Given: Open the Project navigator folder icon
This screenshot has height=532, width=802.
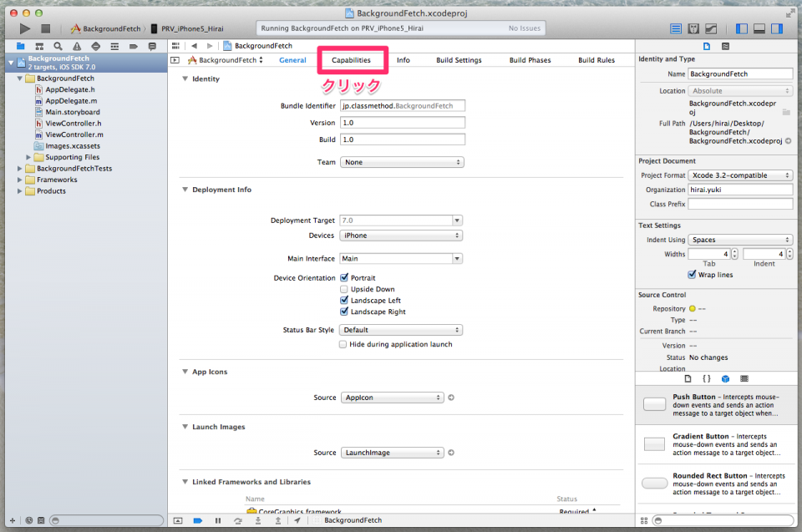Looking at the screenshot, I should pos(20,46).
